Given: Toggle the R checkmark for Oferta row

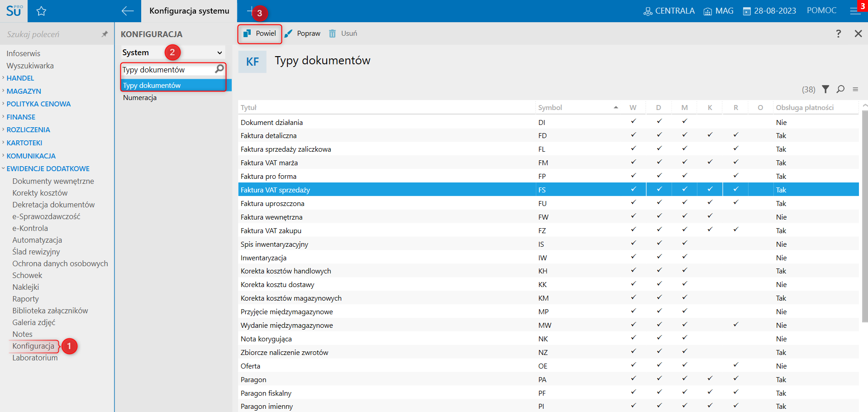Looking at the screenshot, I should 736,365.
